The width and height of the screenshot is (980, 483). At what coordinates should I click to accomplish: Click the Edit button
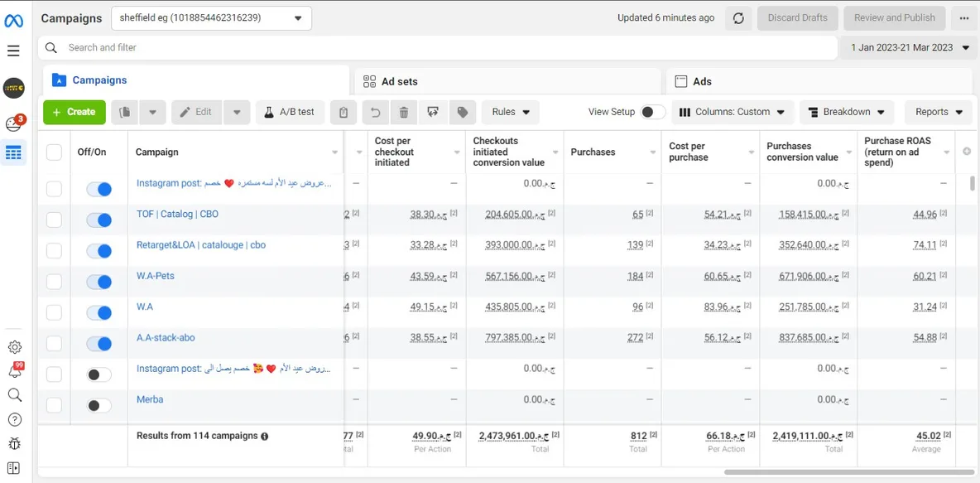(196, 112)
